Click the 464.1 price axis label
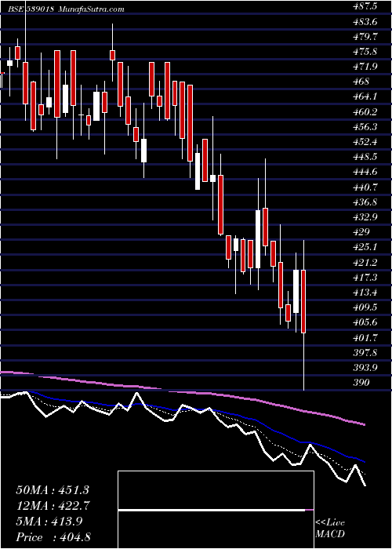392x549 pixels. [365, 96]
